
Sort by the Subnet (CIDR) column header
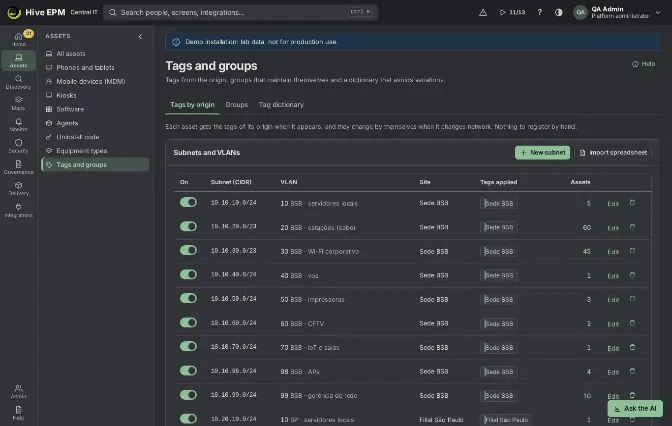pyautogui.click(x=231, y=182)
